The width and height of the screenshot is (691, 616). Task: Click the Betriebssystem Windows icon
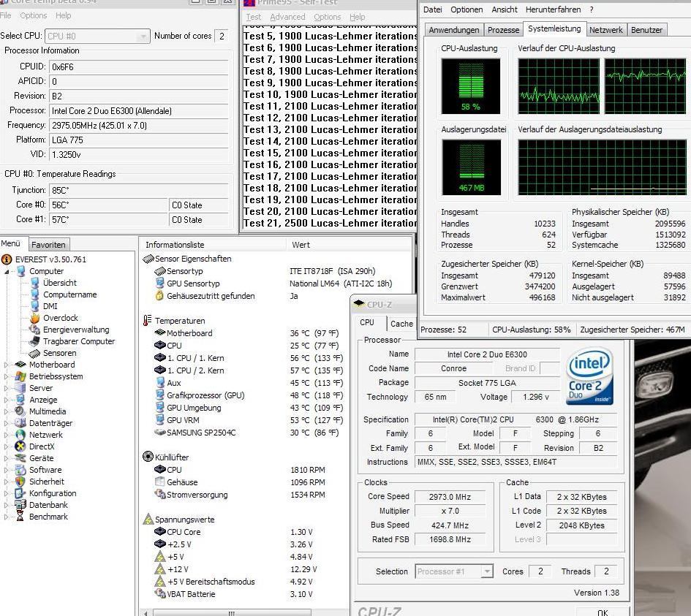coord(20,376)
